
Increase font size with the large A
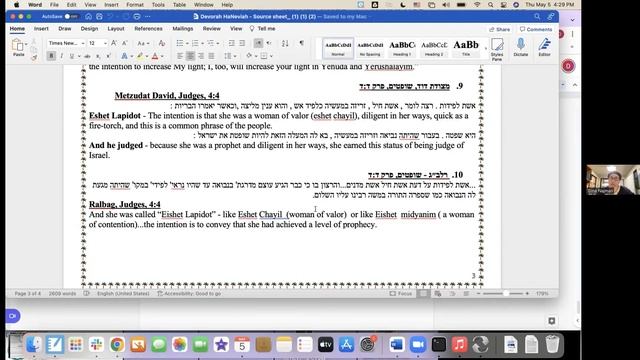click(114, 43)
